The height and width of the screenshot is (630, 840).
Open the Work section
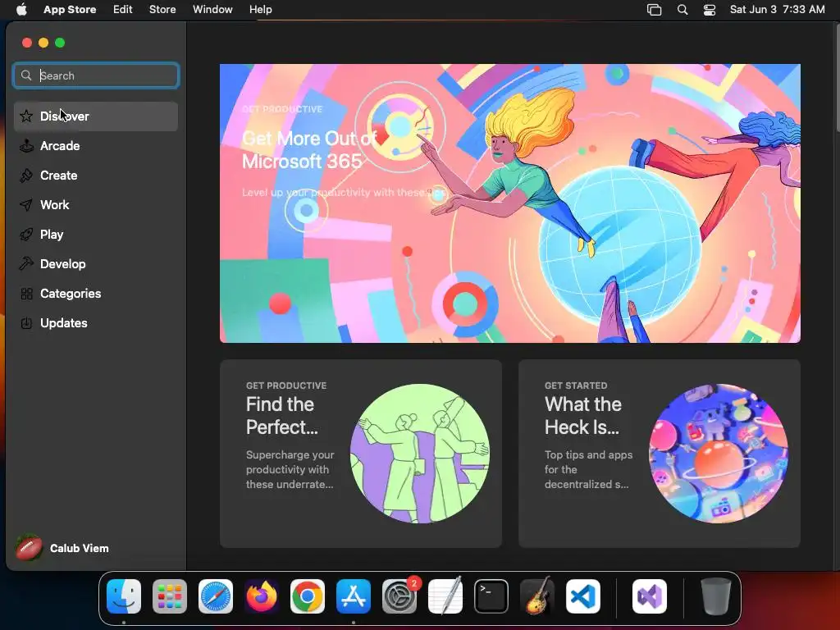tap(96, 204)
